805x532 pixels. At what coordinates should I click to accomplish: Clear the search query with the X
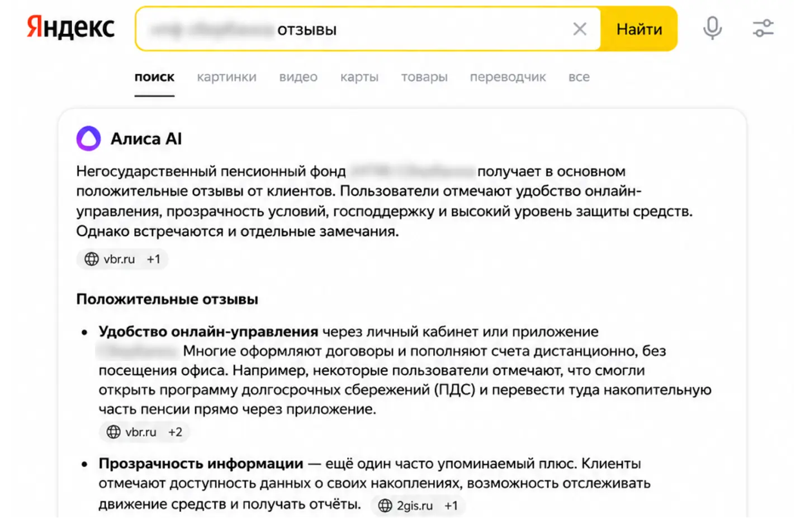(580, 29)
